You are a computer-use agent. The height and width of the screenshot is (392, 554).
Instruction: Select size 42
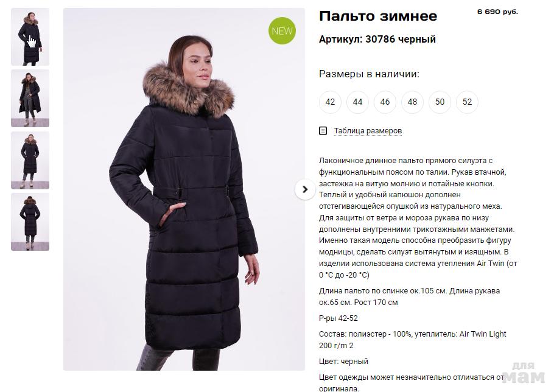point(330,102)
